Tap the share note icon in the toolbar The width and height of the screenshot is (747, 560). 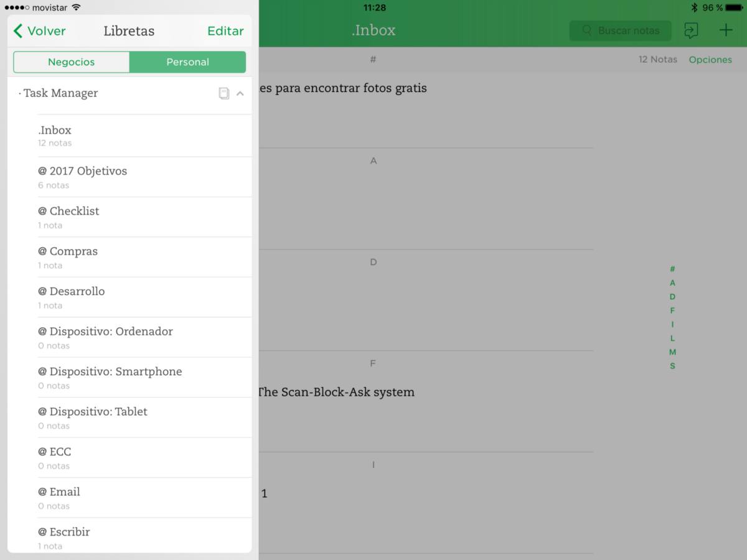pos(691,29)
